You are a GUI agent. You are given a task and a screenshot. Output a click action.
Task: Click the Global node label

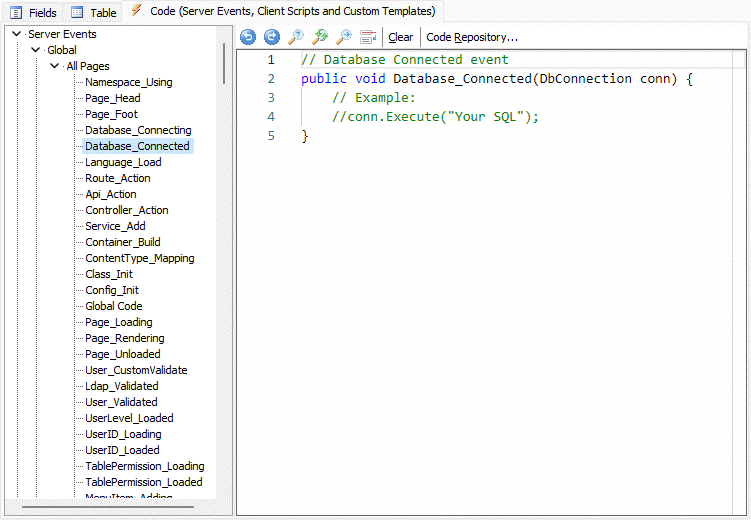tap(62, 50)
